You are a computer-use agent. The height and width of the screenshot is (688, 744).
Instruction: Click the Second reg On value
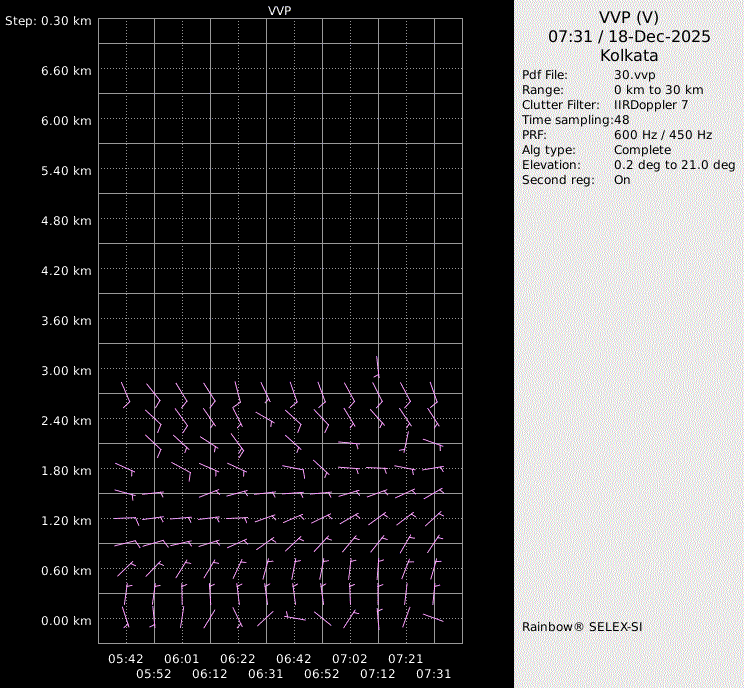[622, 180]
